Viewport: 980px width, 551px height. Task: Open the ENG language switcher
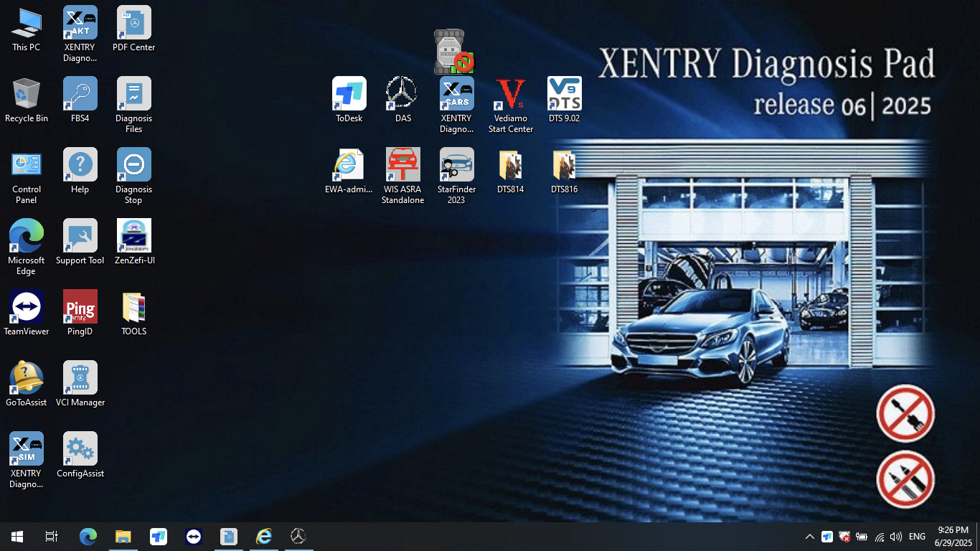tap(916, 536)
